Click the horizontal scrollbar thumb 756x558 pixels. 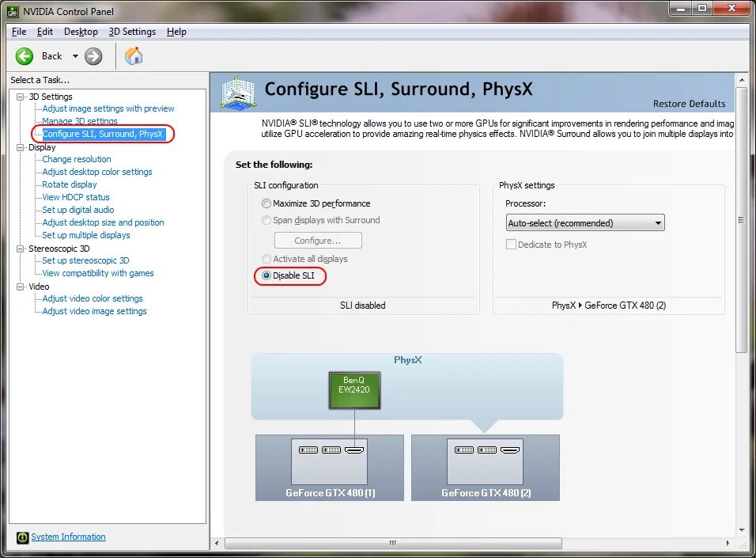[393, 543]
